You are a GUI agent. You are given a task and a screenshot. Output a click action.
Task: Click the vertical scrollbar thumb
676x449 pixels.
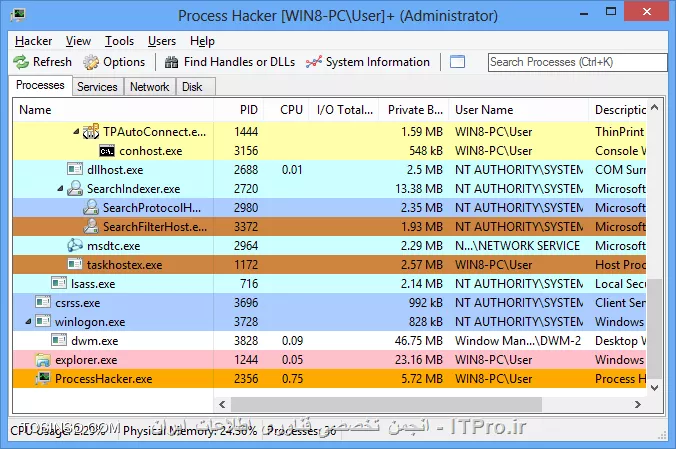[x=654, y=329]
